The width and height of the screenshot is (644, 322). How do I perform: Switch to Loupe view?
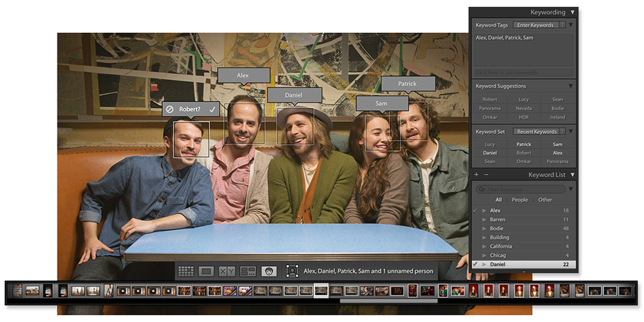pyautogui.click(x=206, y=272)
